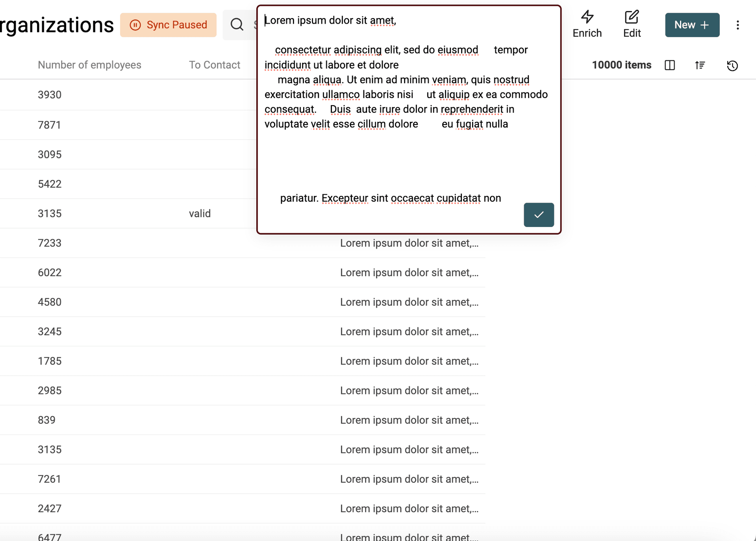Image resolution: width=756 pixels, height=541 pixels.
Task: Select the 7871 employees cell
Action: pos(50,125)
